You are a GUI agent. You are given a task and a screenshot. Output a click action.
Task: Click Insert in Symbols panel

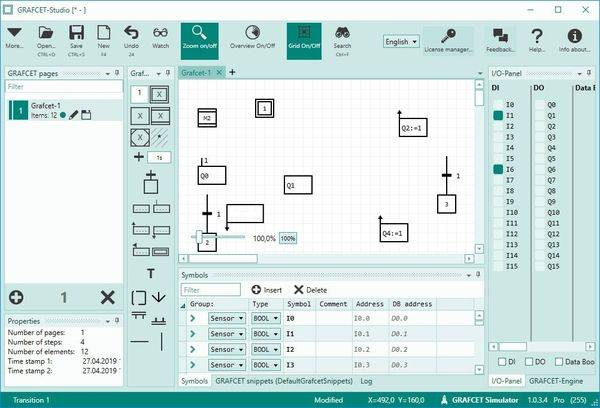[x=267, y=290]
